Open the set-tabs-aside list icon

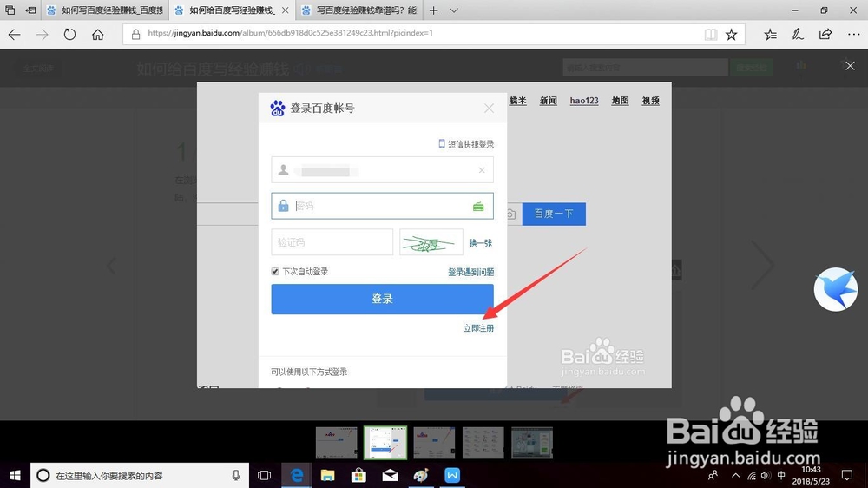(10, 10)
